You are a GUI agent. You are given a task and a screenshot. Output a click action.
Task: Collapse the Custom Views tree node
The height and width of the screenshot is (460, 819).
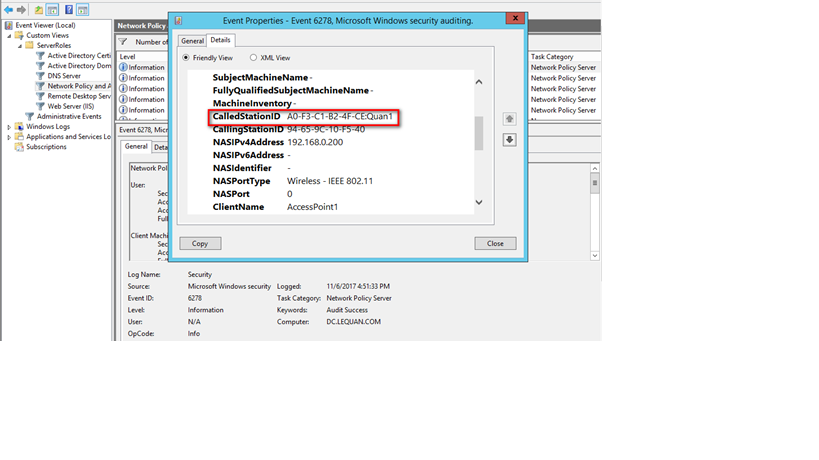(9, 35)
